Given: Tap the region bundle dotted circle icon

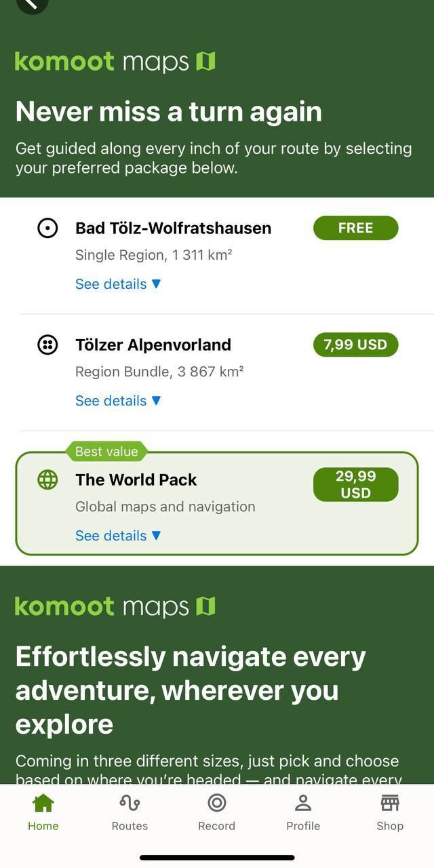Looking at the screenshot, I should tap(47, 344).
